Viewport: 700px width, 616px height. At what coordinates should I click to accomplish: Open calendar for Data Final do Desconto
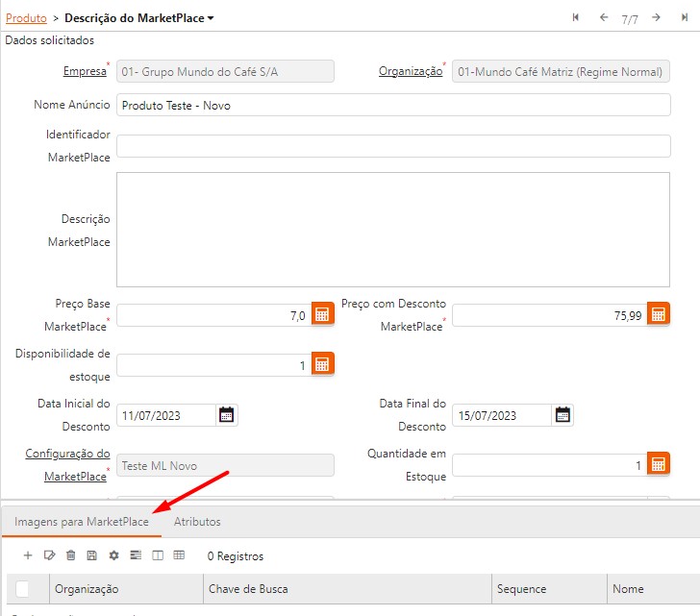coord(563,415)
